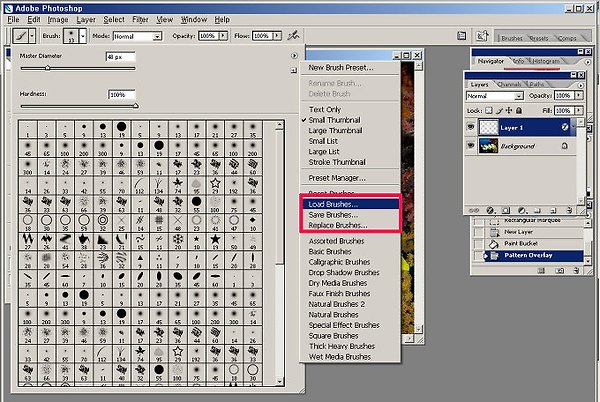Create new snapshot in History panel

coord(559,270)
